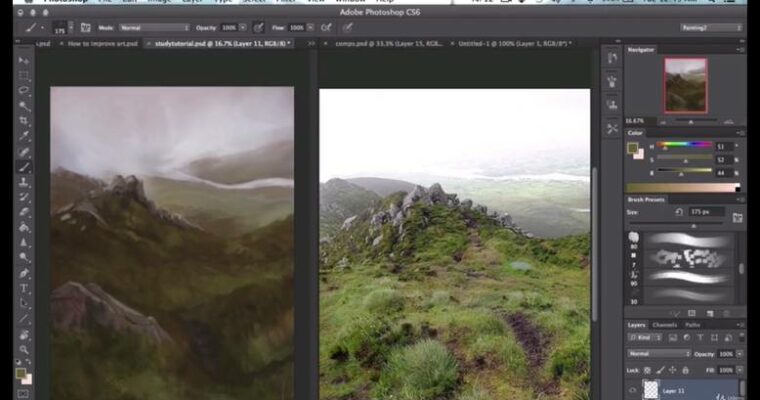
Task: Select the Path Selection tool
Action: [x=23, y=304]
